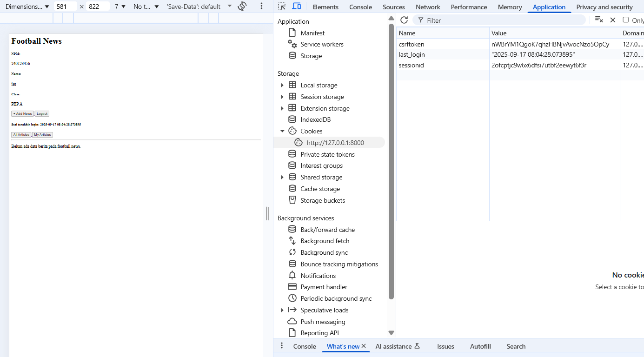
Task: Expand the Session storage tree
Action: coord(282,97)
